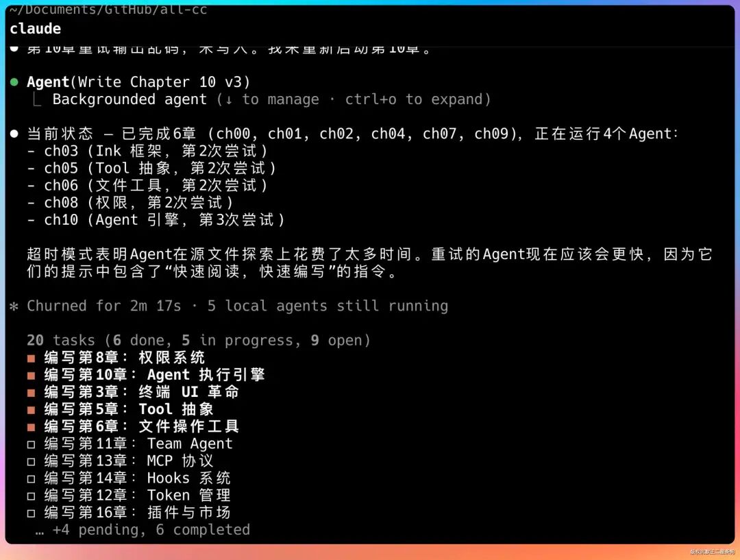Click the green dot beside Agent(Write Chapter 10 v3)

(13, 82)
